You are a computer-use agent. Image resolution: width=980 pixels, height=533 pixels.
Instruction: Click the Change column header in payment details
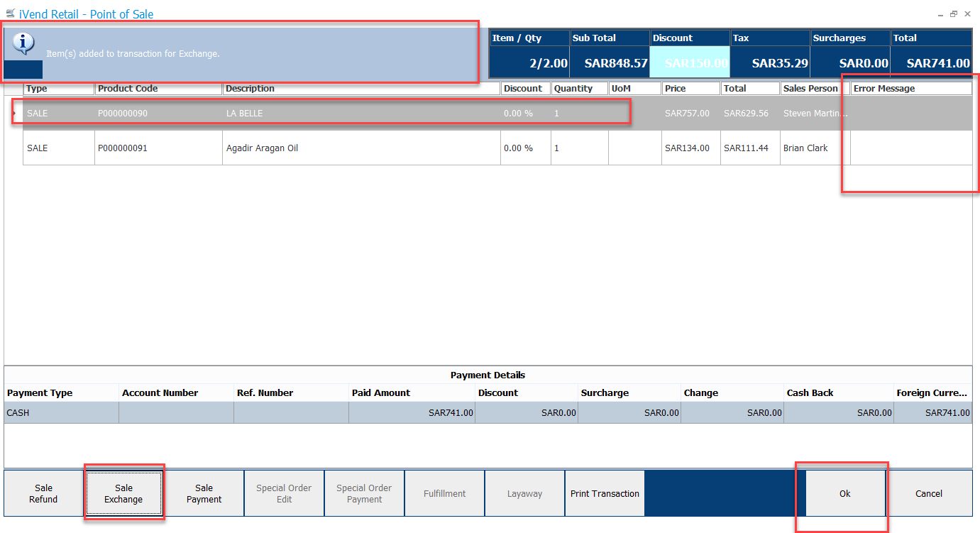[x=732, y=392]
